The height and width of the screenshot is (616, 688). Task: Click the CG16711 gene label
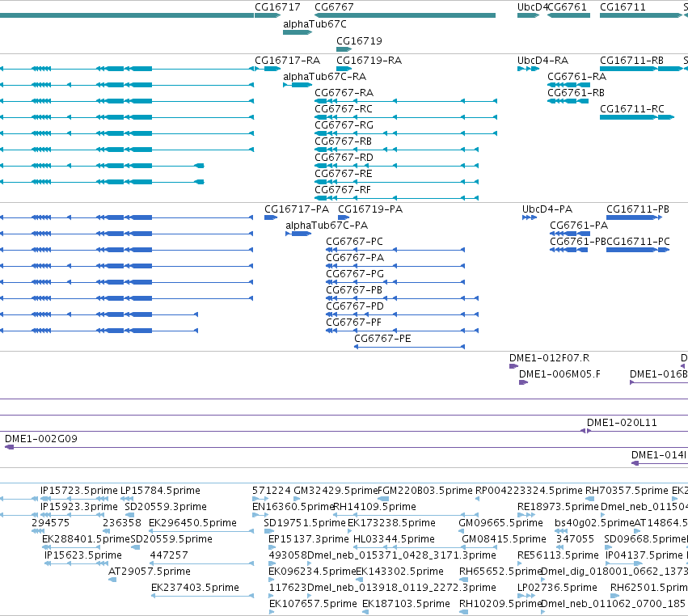[x=623, y=7]
